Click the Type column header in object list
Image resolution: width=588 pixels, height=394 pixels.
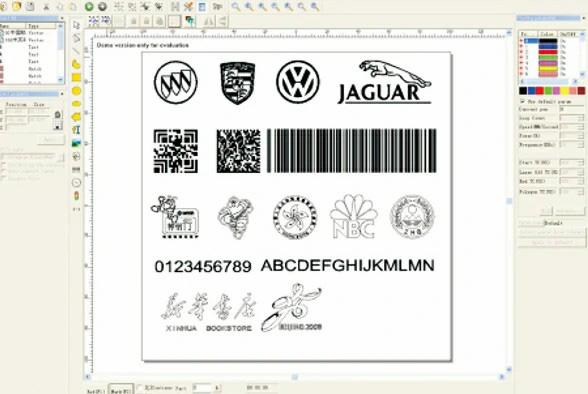point(41,26)
